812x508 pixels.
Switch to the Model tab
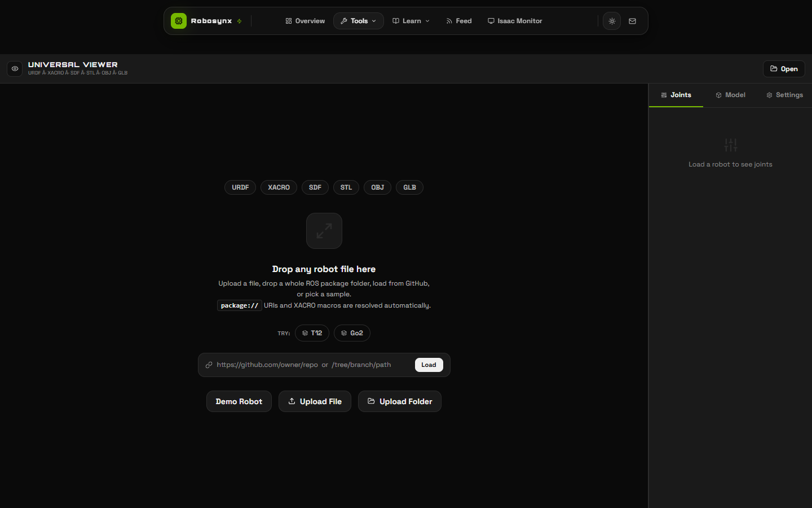pos(730,95)
